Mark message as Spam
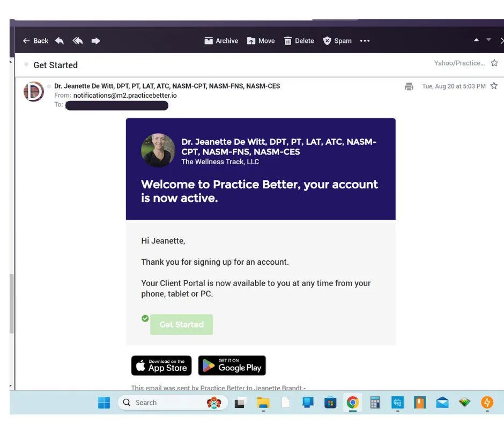This screenshot has width=504, height=423. [x=337, y=41]
